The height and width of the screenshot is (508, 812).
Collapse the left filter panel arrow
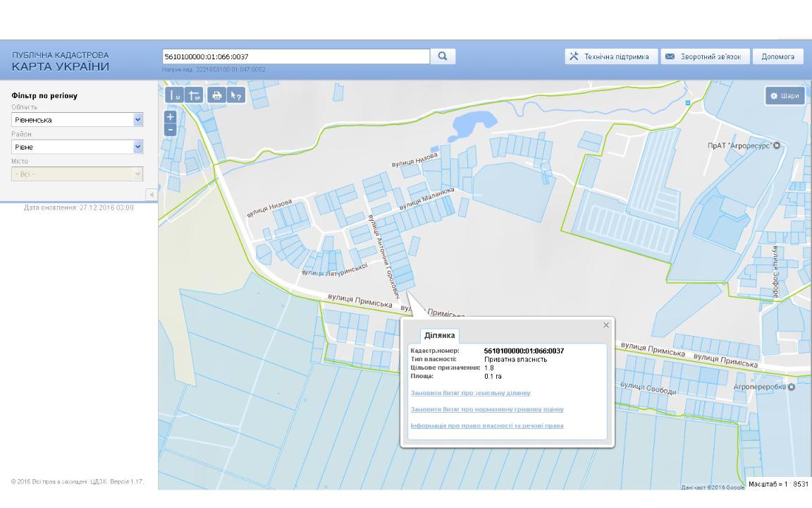pyautogui.click(x=152, y=194)
